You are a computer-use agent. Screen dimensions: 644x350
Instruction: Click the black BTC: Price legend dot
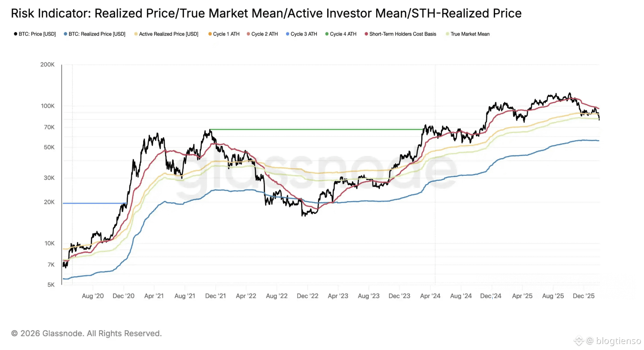click(16, 34)
